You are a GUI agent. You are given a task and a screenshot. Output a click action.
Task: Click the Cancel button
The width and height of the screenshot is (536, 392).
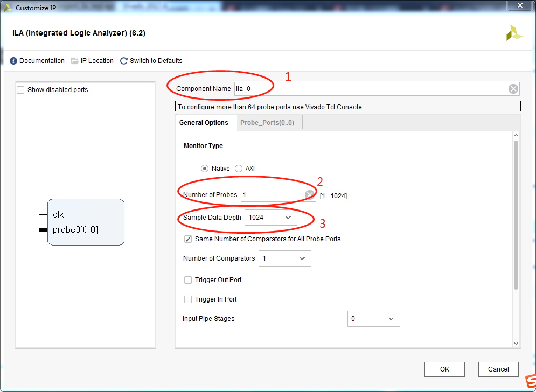(x=498, y=369)
